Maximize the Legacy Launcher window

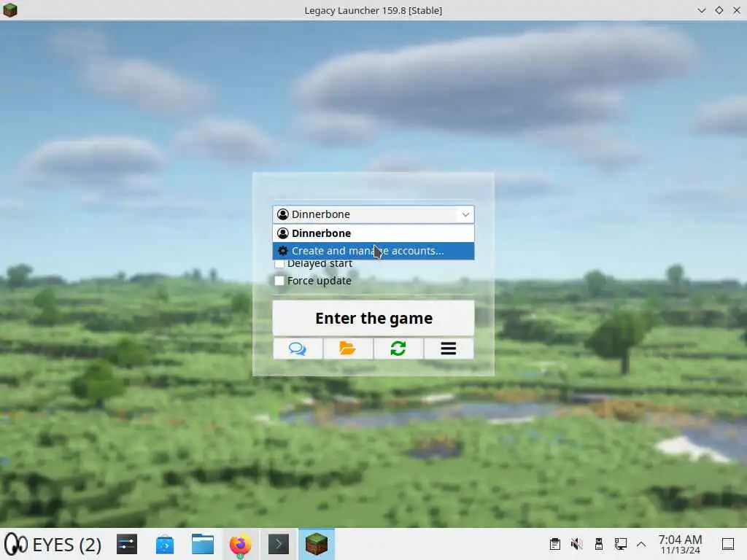[719, 10]
